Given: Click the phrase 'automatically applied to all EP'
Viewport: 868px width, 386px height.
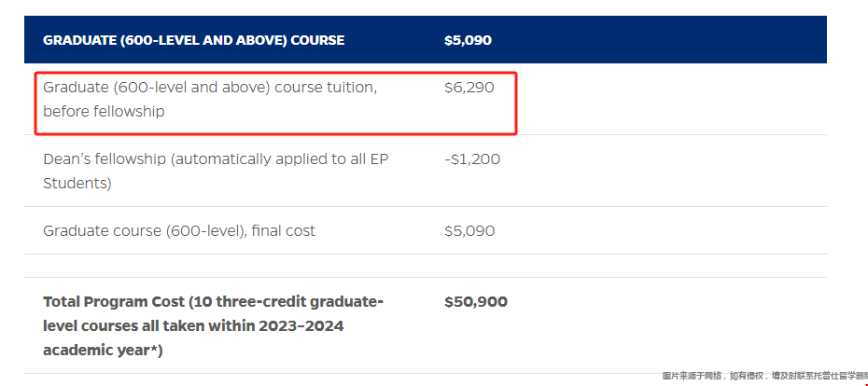Looking at the screenshot, I should (280, 159).
